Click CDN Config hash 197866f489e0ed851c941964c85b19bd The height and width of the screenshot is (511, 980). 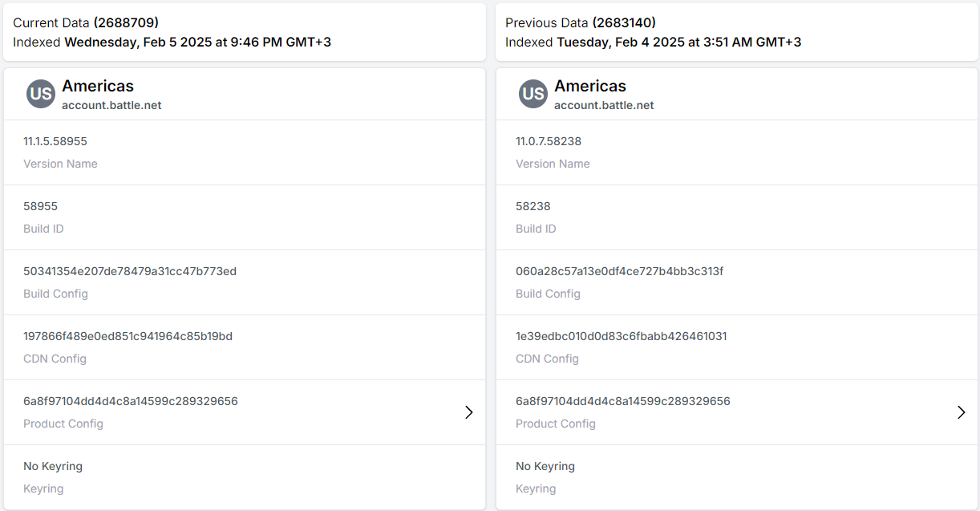tap(128, 336)
